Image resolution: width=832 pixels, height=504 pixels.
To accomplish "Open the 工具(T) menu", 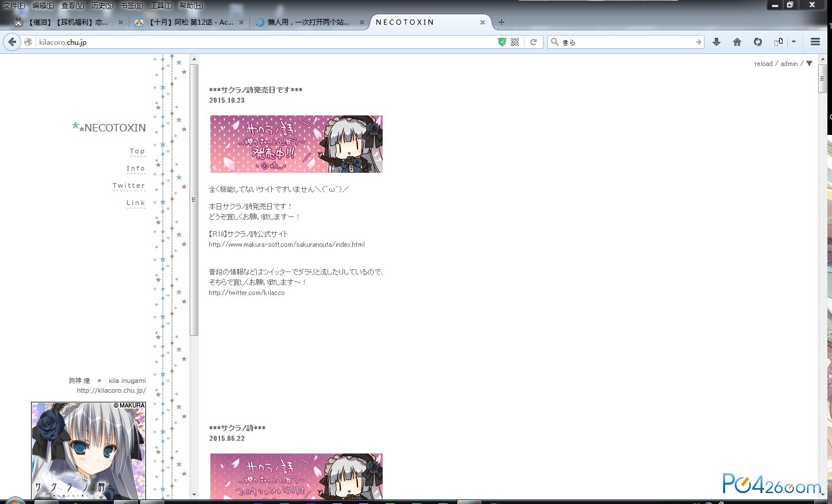I will click(x=161, y=6).
